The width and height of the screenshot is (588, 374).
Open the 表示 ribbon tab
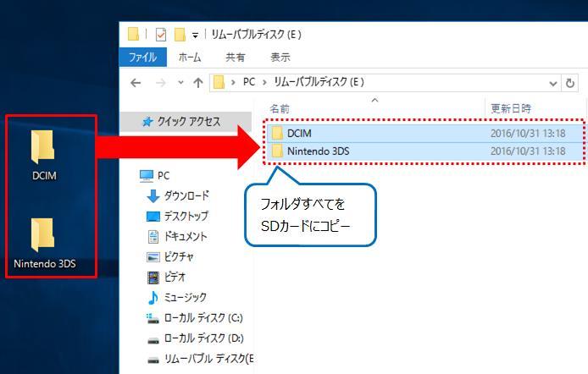280,58
